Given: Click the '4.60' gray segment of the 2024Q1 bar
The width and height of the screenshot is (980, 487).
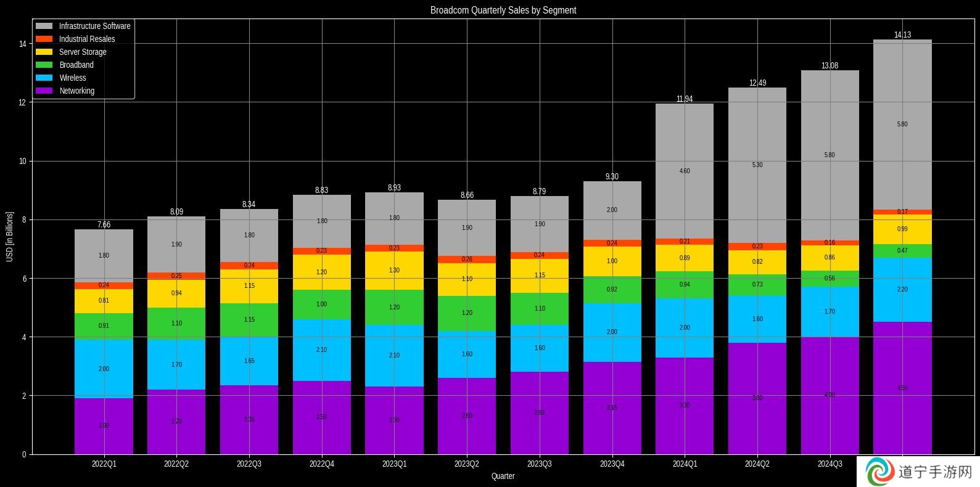Looking at the screenshot, I should (685, 171).
